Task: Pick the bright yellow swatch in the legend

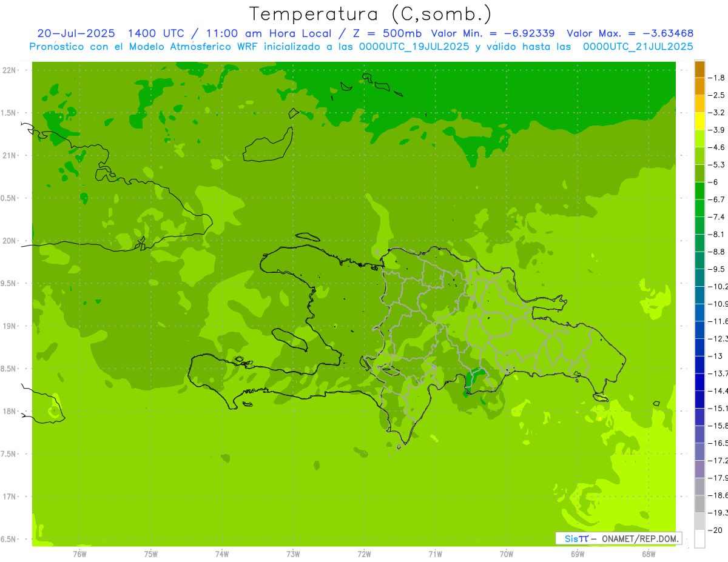Action: pyautogui.click(x=699, y=121)
